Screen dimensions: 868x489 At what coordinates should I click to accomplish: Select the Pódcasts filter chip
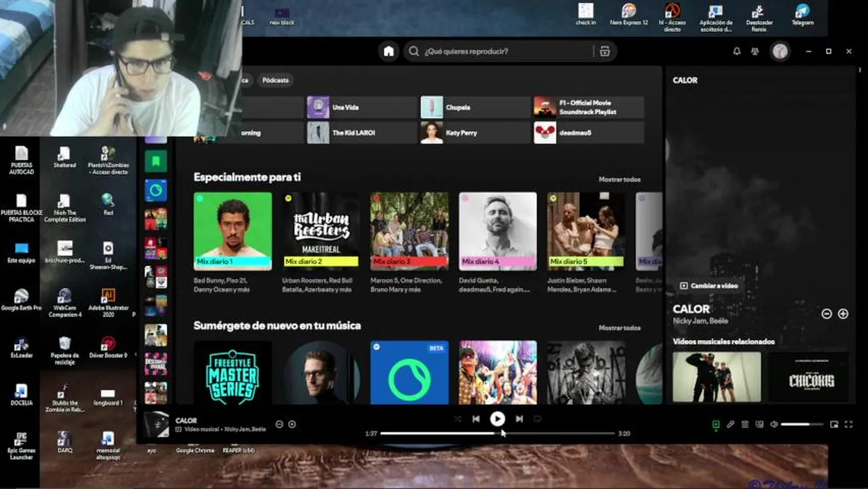pos(275,80)
